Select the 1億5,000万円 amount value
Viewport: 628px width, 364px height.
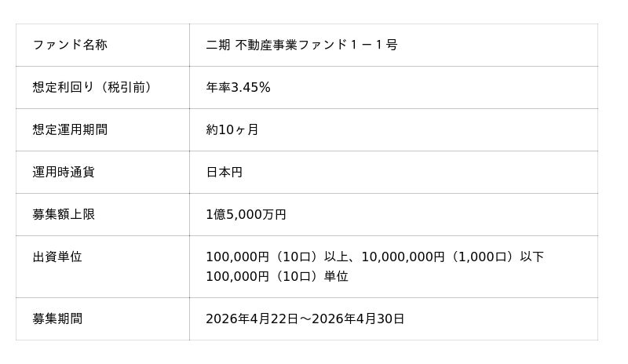(246, 214)
